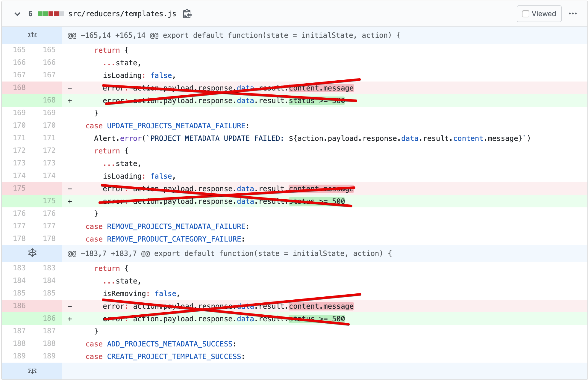Click the plus marker on line 175

pos(70,201)
